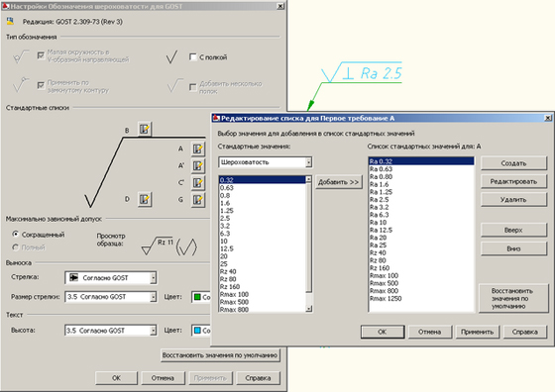This screenshot has height=392, width=555.
Task: Click the Редактировать button
Action: [513, 181]
